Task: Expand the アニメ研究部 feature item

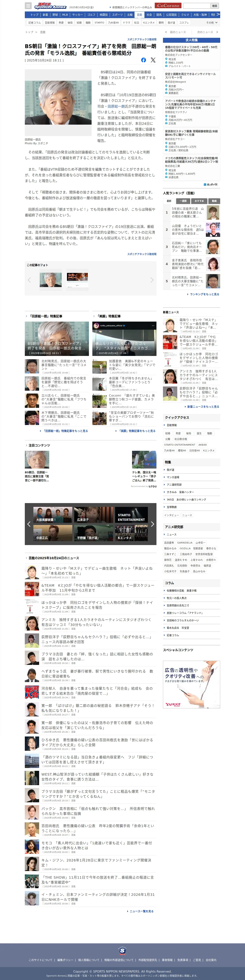Action: tap(191, 485)
